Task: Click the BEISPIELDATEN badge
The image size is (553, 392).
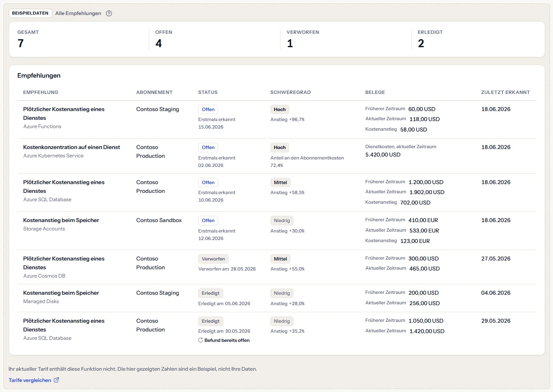Action: (x=30, y=13)
